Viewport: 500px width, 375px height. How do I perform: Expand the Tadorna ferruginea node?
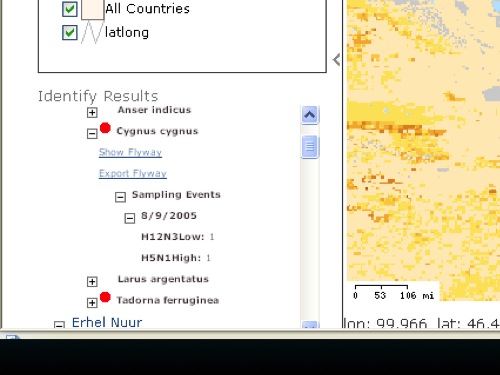[x=92, y=303]
